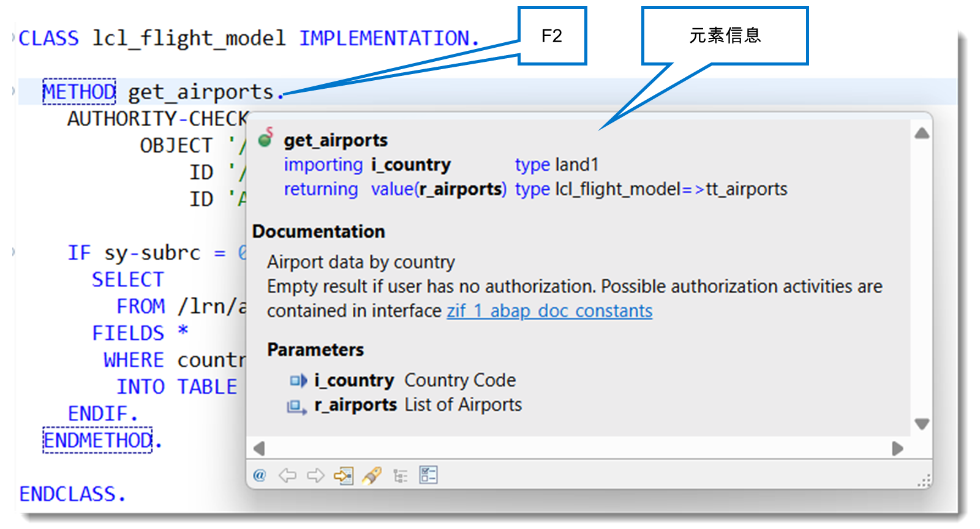The height and width of the screenshot is (529, 980).
Task: Go forward with the right arrow icon
Action: point(315,475)
